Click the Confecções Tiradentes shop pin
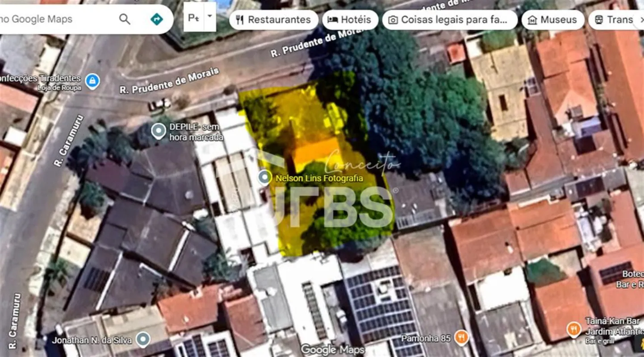Viewport: 644px width, 357px height. (x=92, y=81)
